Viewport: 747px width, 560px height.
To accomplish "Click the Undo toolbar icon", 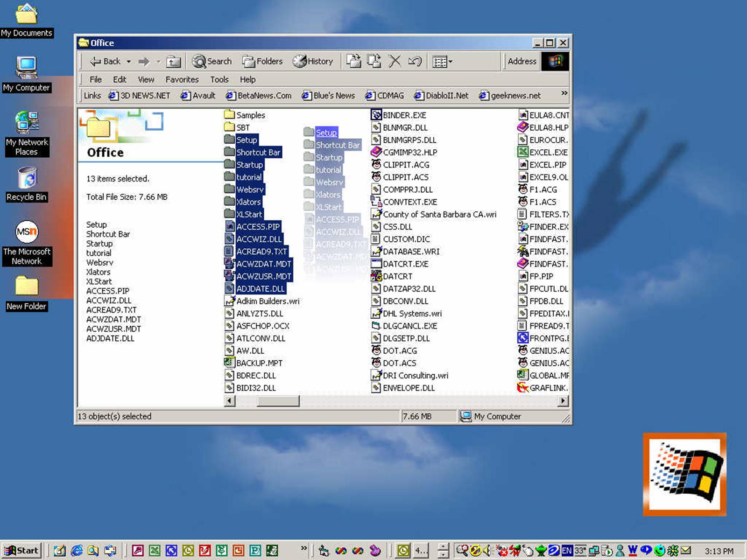I will pos(415,61).
